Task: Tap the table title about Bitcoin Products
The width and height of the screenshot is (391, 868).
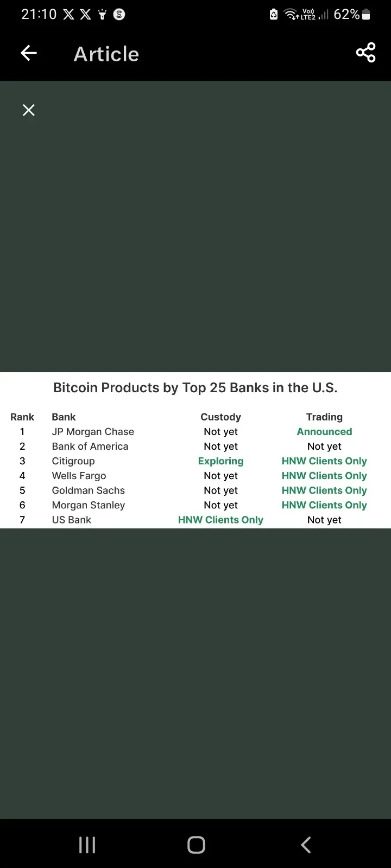Action: (x=195, y=388)
